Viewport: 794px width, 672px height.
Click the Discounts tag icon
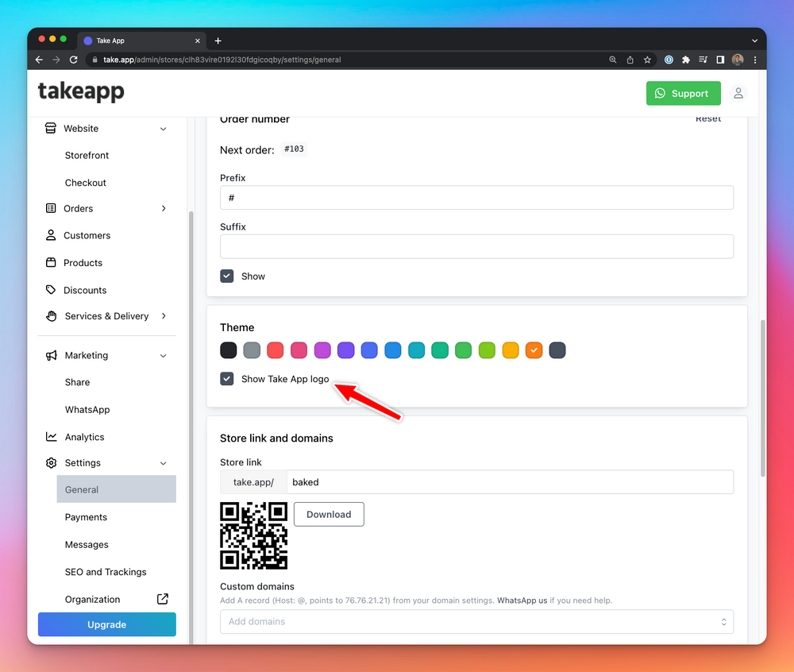coord(51,290)
